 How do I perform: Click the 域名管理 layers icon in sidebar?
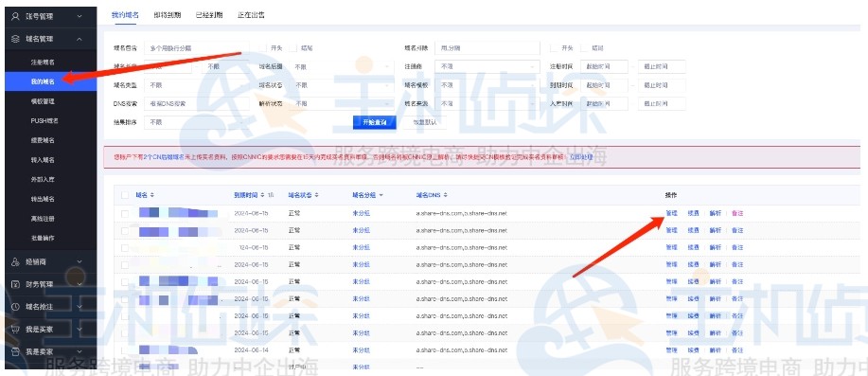tap(15, 40)
